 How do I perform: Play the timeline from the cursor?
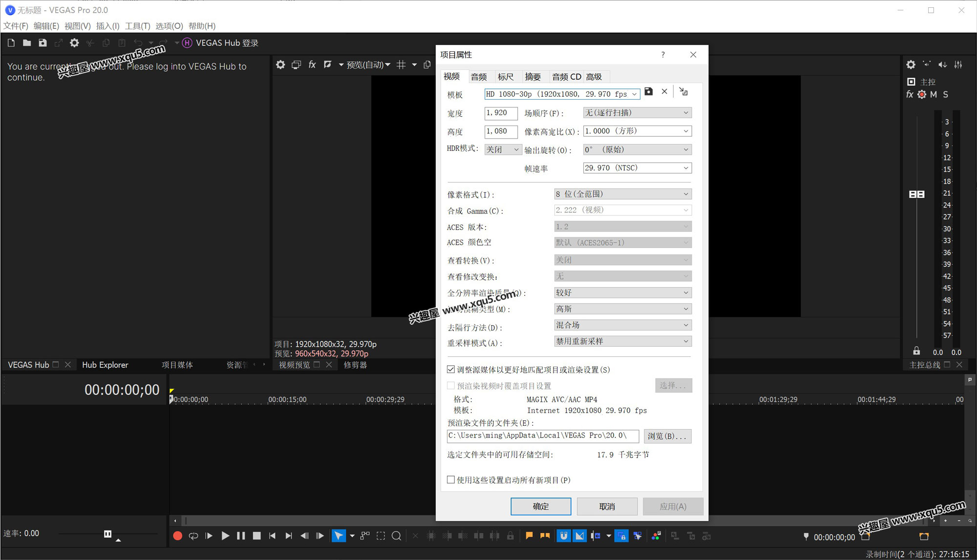pos(225,536)
